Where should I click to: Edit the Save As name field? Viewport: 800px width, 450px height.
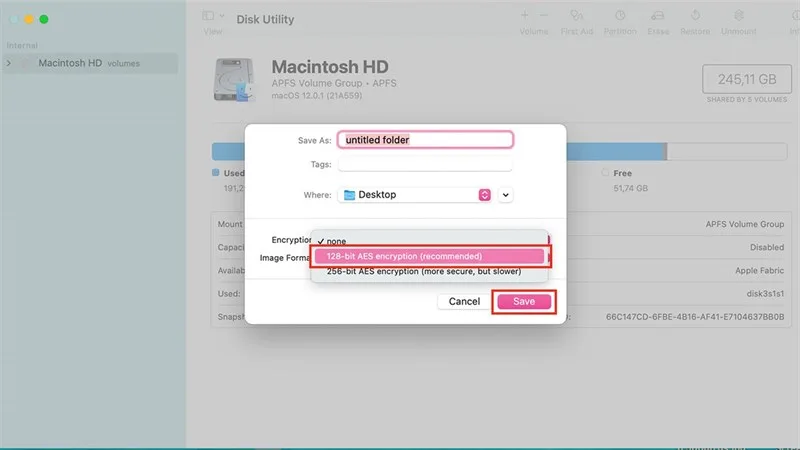click(x=425, y=140)
